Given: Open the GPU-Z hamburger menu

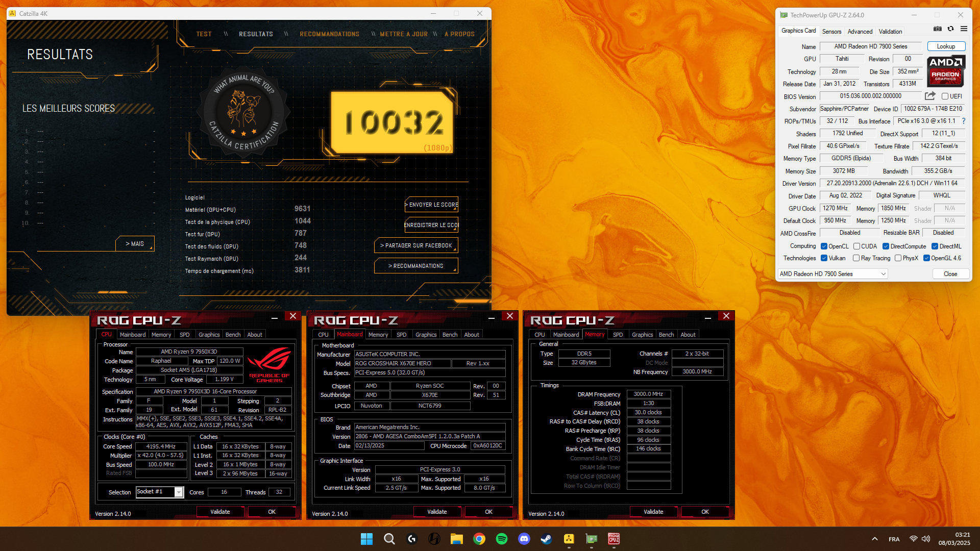Looking at the screenshot, I should pos(964,29).
